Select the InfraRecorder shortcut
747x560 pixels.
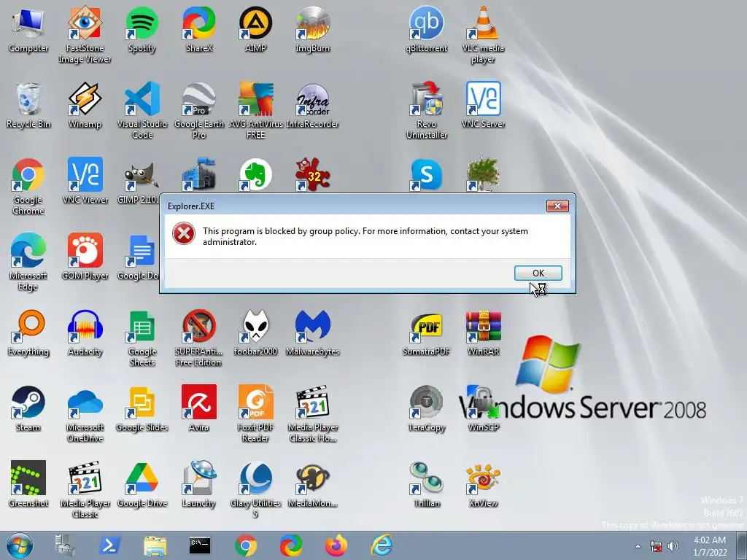312,105
